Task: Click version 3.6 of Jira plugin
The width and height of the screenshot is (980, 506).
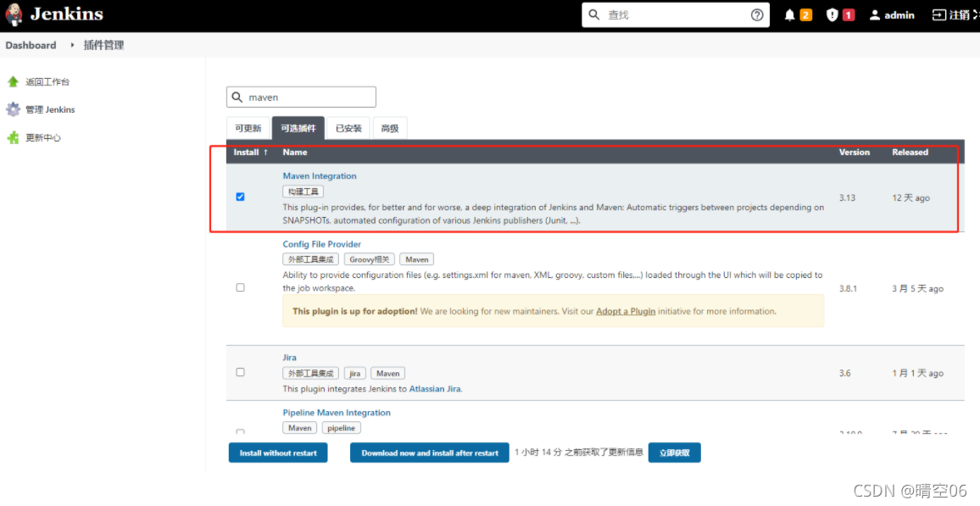Action: tap(845, 373)
